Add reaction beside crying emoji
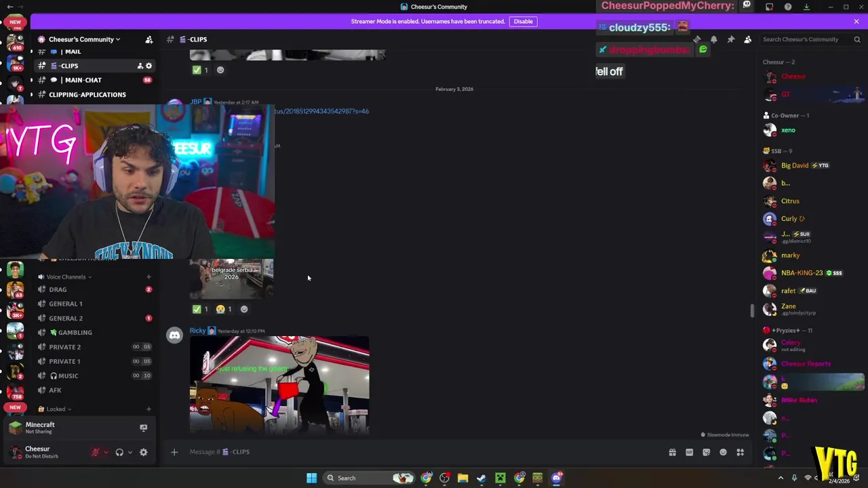Screen dimensions: 868x488 click(244, 309)
